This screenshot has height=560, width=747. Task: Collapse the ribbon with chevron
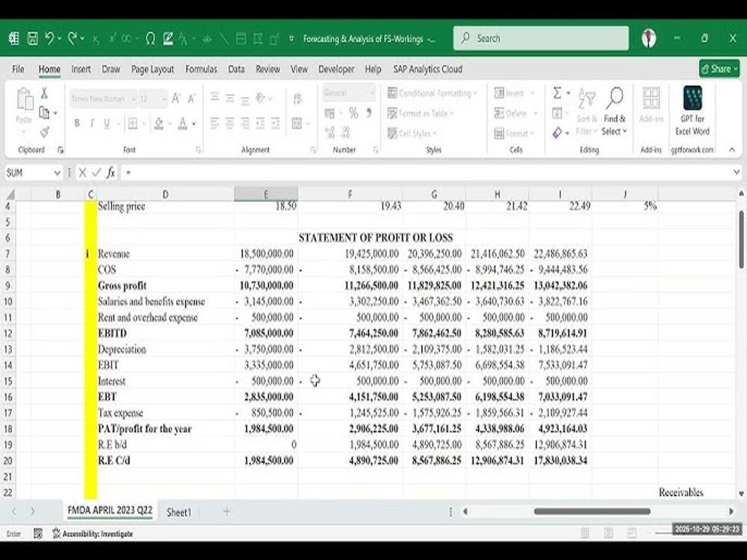732,149
